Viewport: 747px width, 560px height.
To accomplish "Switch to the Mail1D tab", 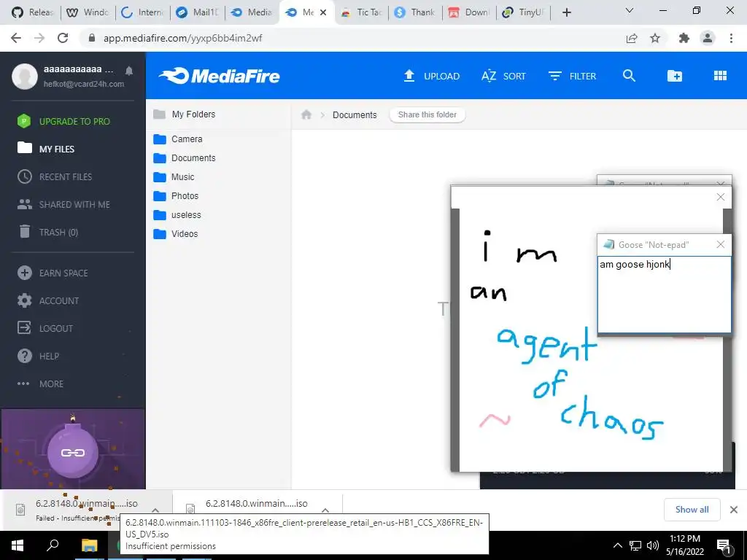I will coord(196,12).
